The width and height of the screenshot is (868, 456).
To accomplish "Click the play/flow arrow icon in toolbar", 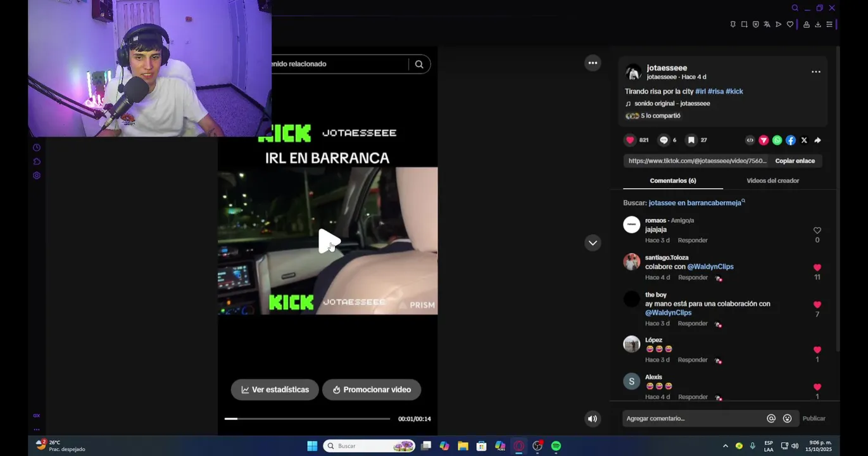I will [778, 25].
